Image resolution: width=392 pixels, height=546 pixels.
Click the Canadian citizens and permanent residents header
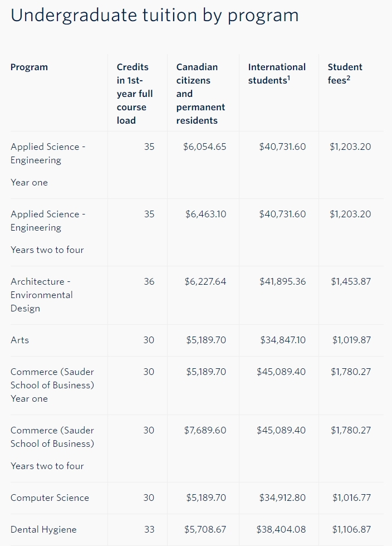pos(200,94)
